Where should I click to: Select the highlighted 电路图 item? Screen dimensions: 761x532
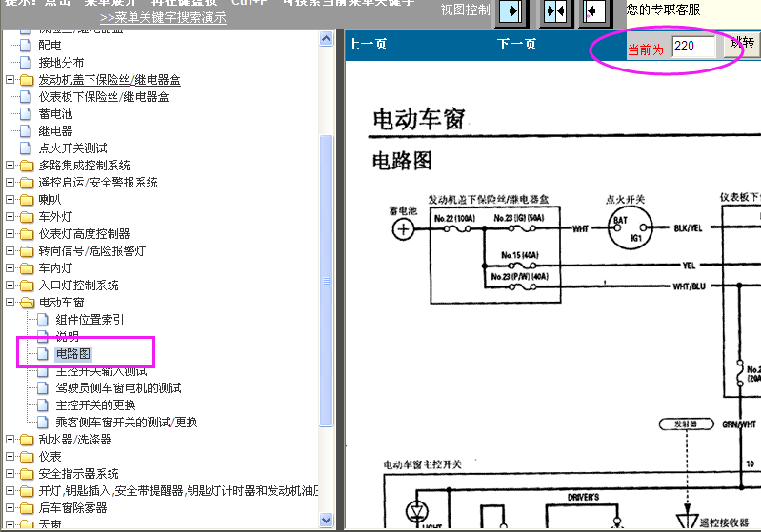point(72,354)
